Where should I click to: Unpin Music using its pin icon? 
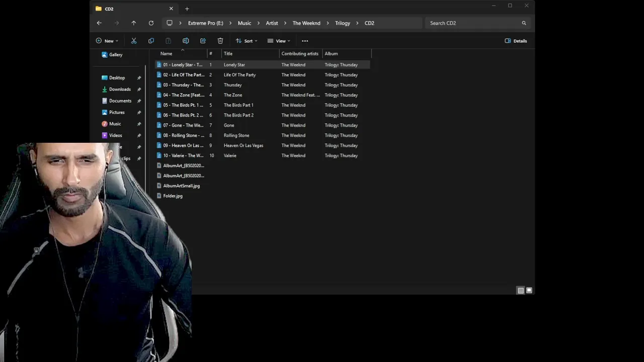coord(139,124)
